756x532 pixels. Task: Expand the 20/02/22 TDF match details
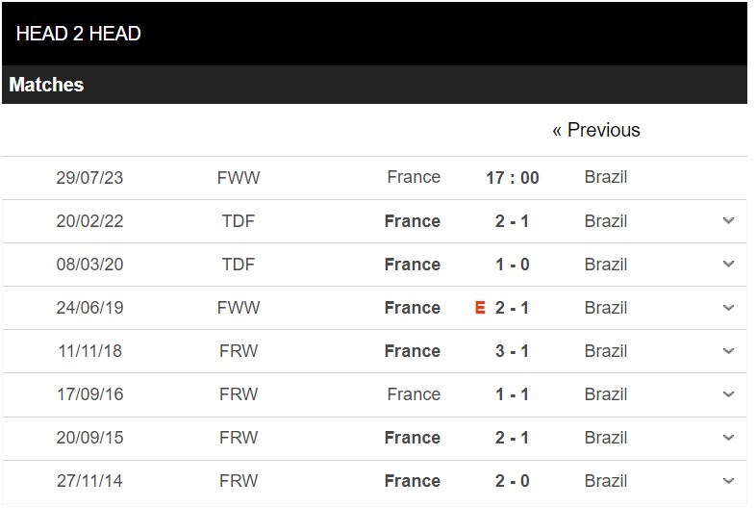pyautogui.click(x=728, y=221)
